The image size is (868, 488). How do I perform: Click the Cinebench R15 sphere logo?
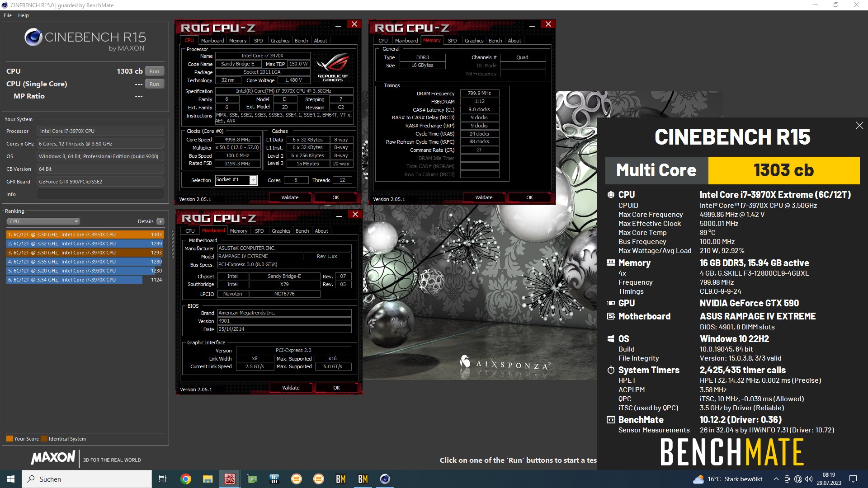pyautogui.click(x=33, y=37)
